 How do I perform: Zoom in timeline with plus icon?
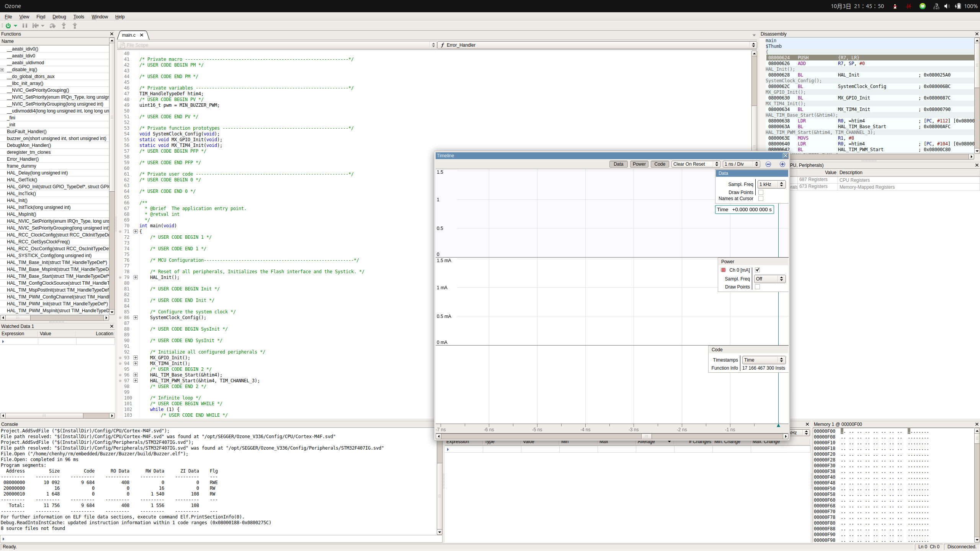[x=782, y=164]
